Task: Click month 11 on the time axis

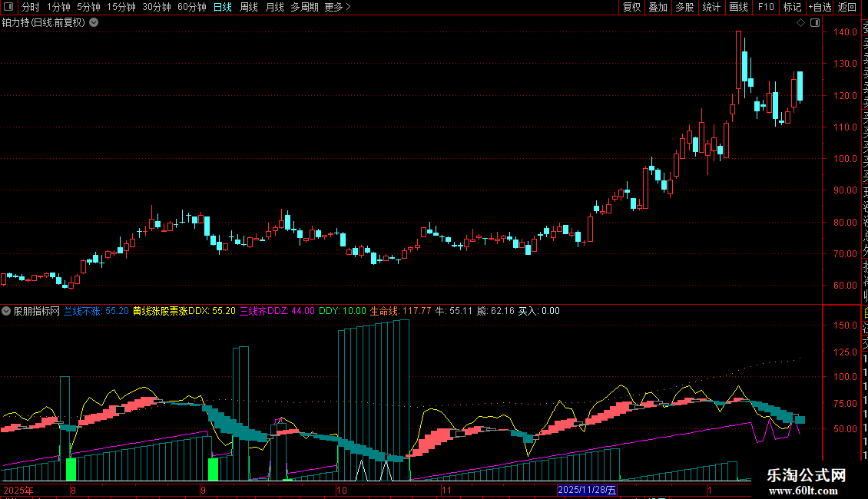Action: point(446,490)
